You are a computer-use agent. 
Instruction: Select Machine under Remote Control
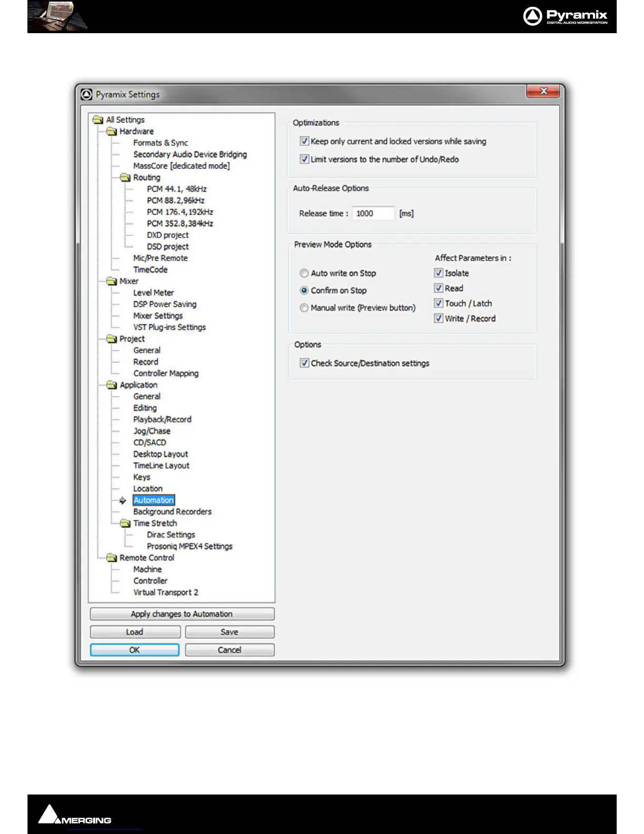tap(147, 570)
